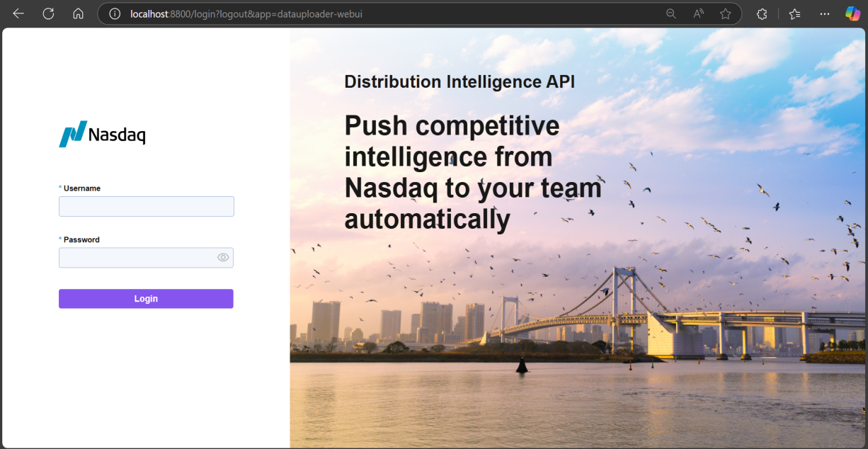
Task: Open the browser home page
Action: click(x=79, y=13)
